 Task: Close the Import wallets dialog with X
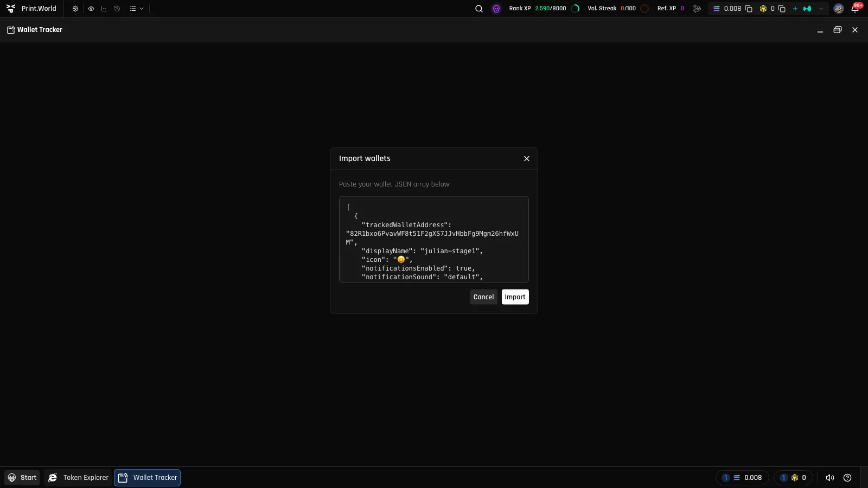[x=527, y=159]
